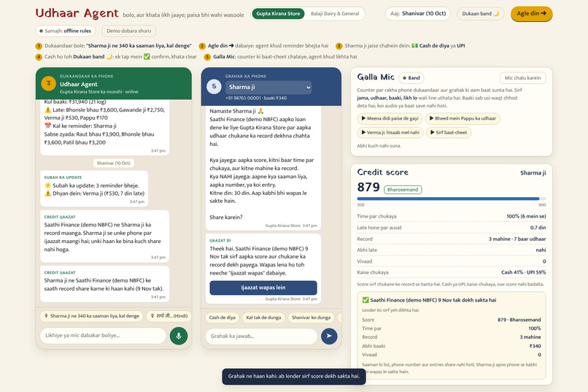The image size is (588, 392).
Task: Click 'Mic chalu karein' button
Action: pyautogui.click(x=523, y=78)
